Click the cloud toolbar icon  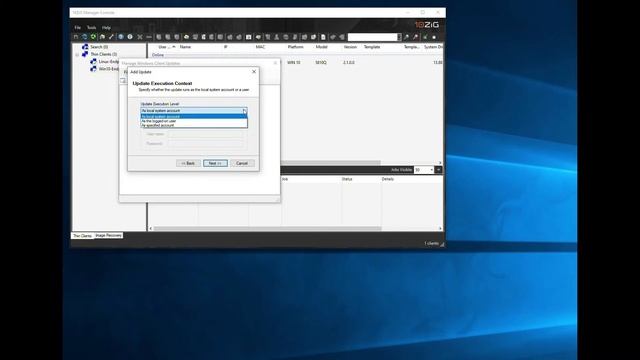(x=186, y=37)
